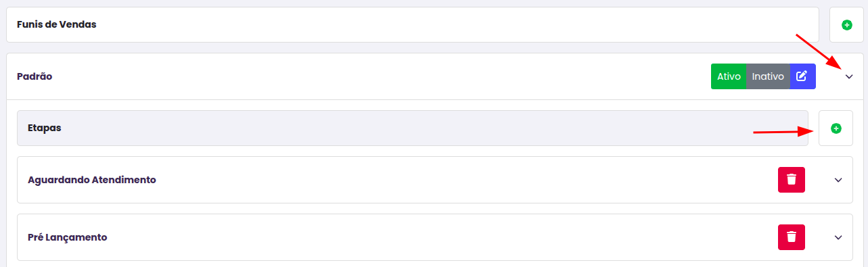Viewport: 868px width, 267px height.
Task: Click blank space in Pré Lançamento row
Action: pos(440,237)
